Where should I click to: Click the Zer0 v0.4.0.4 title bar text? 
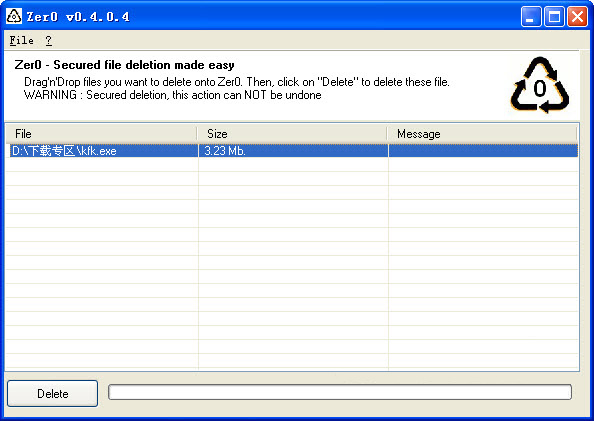coord(78,17)
